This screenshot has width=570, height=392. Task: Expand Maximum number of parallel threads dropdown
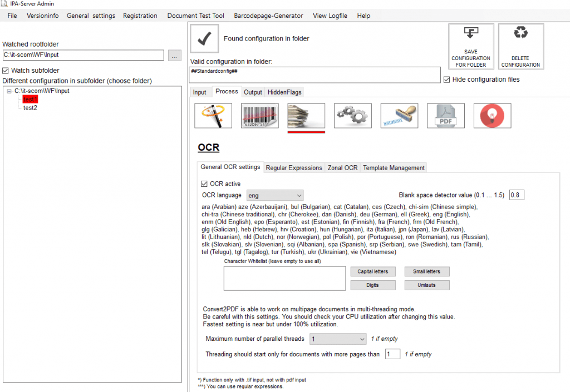[x=337, y=339]
